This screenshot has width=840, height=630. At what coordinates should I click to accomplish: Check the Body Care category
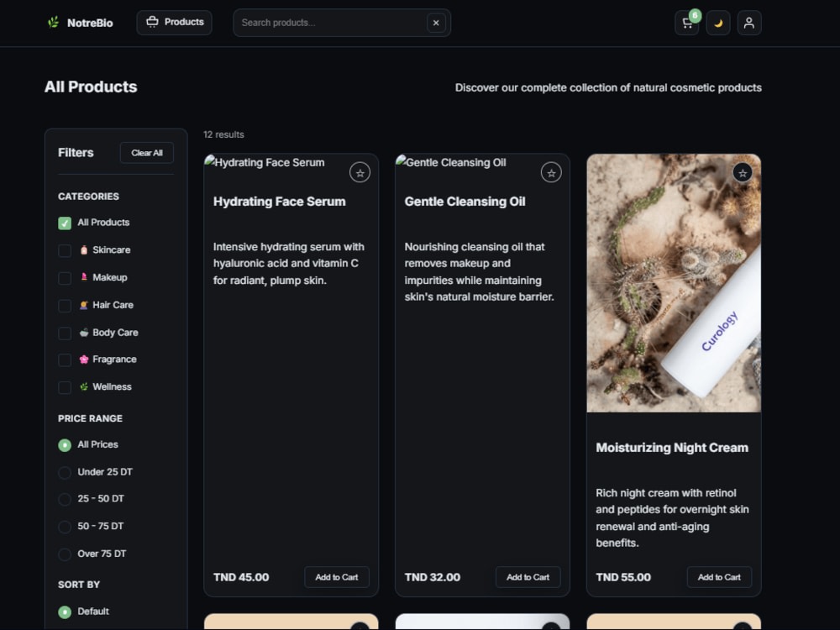(65, 333)
